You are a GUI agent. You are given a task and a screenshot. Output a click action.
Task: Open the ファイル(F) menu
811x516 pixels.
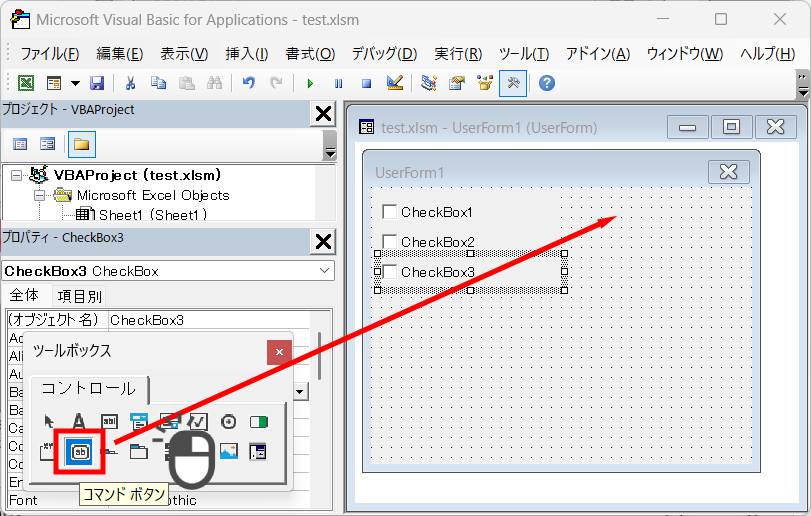(x=49, y=54)
